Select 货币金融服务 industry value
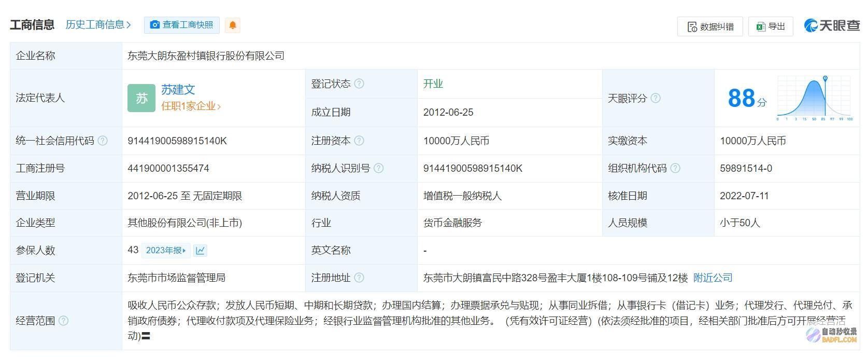 tap(452, 223)
